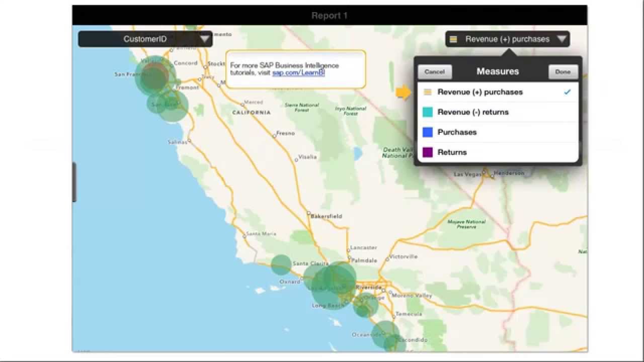644x362 pixels.
Task: Click the Report 1 title
Action: [x=330, y=16]
